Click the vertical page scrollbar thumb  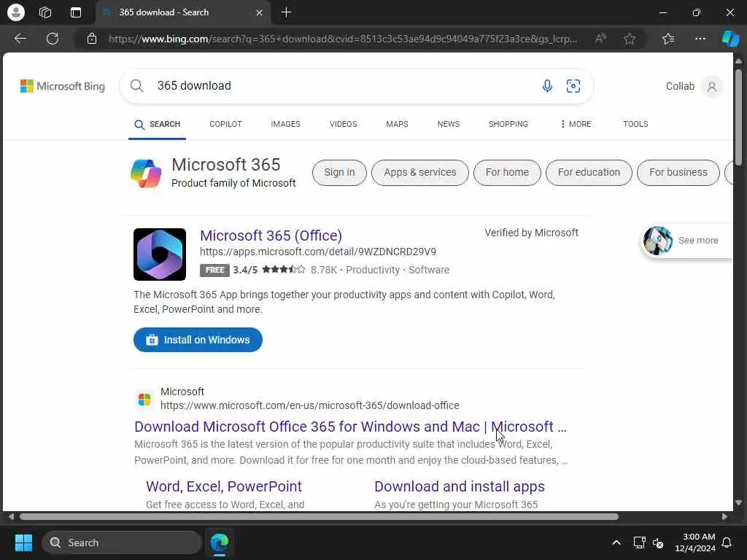click(x=738, y=117)
